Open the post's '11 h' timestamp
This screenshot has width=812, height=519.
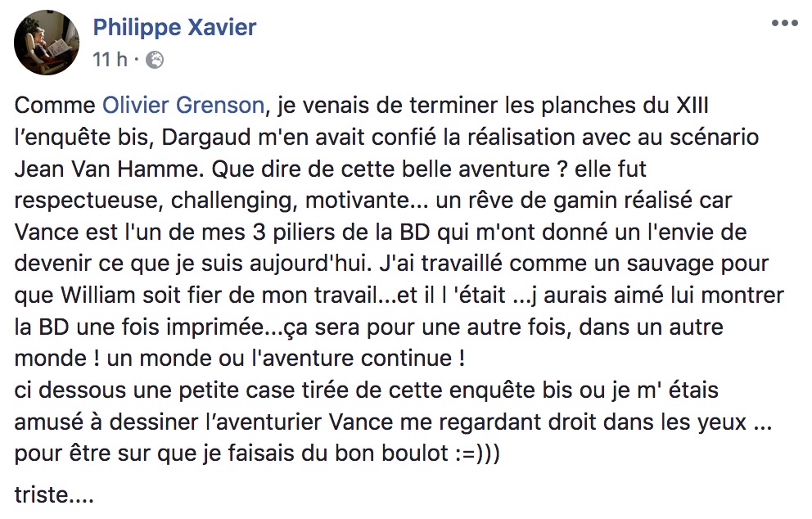click(110, 60)
